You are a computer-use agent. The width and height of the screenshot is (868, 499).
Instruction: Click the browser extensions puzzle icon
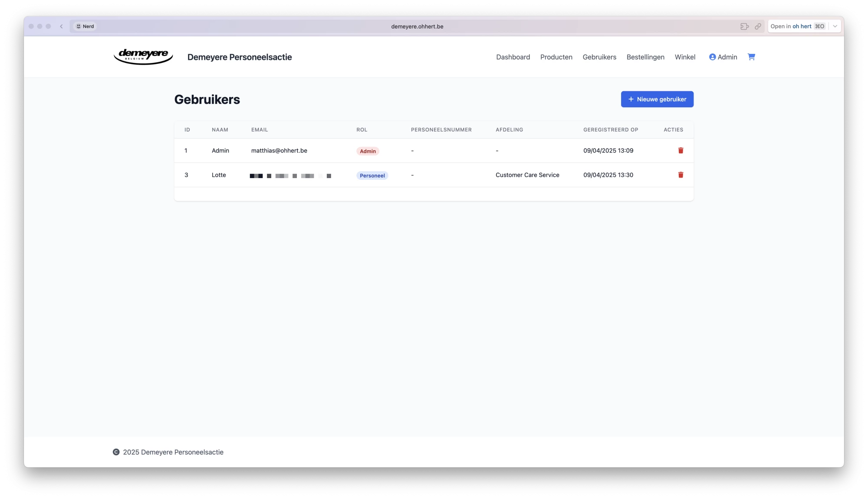[x=744, y=26]
